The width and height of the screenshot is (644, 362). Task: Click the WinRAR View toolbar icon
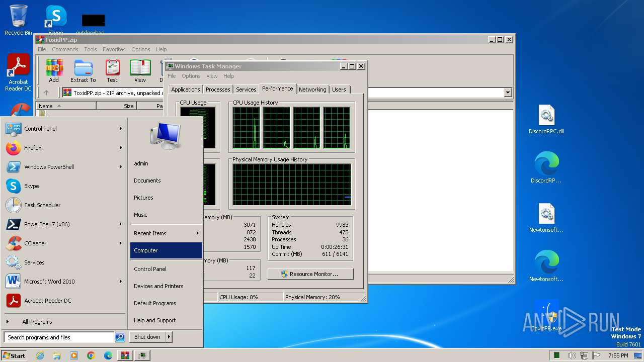click(x=140, y=70)
